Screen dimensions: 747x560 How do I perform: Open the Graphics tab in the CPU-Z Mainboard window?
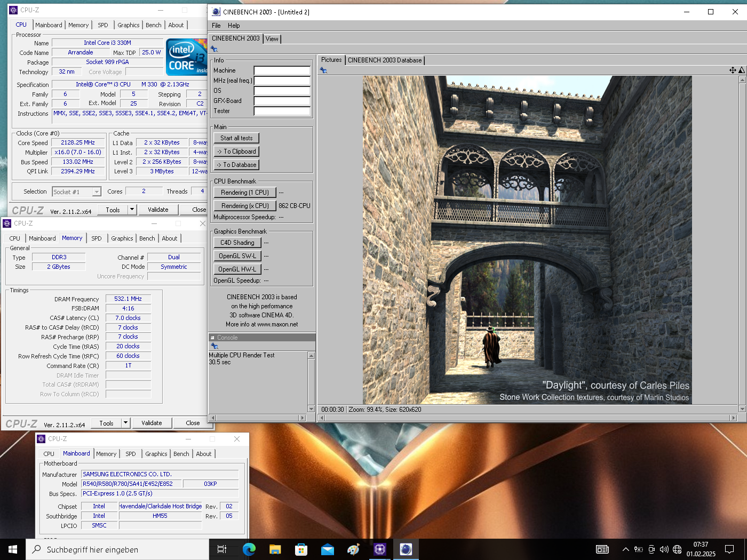point(156,454)
